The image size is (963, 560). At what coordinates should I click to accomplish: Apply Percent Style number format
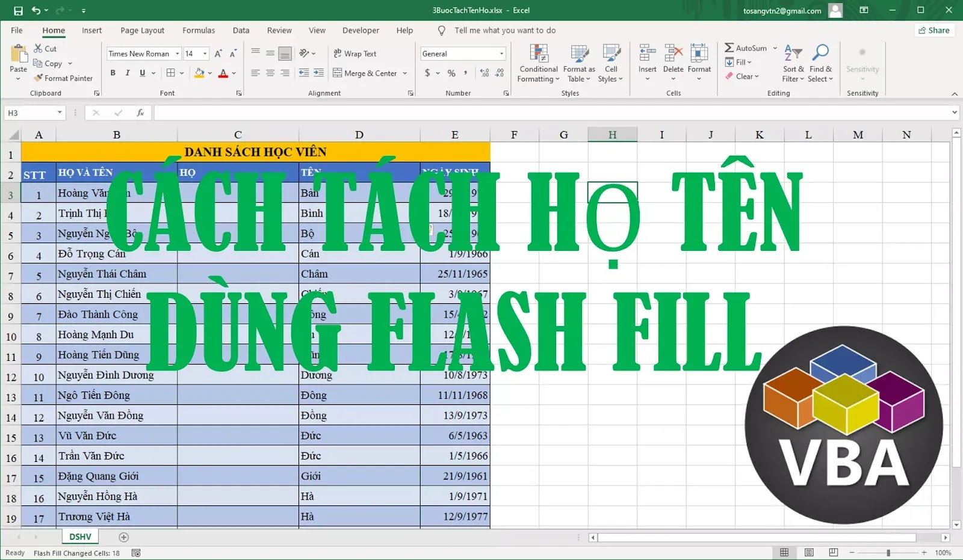click(x=450, y=73)
